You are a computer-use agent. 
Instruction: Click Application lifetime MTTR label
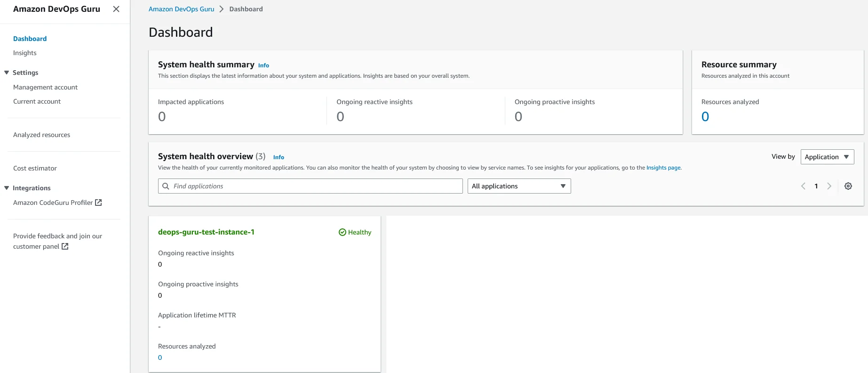click(197, 315)
